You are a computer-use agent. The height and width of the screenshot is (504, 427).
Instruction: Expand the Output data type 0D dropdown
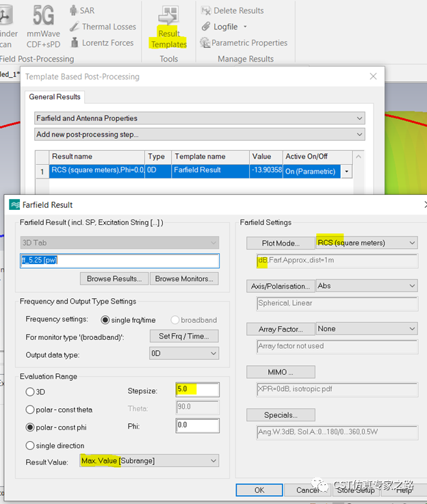(184, 354)
